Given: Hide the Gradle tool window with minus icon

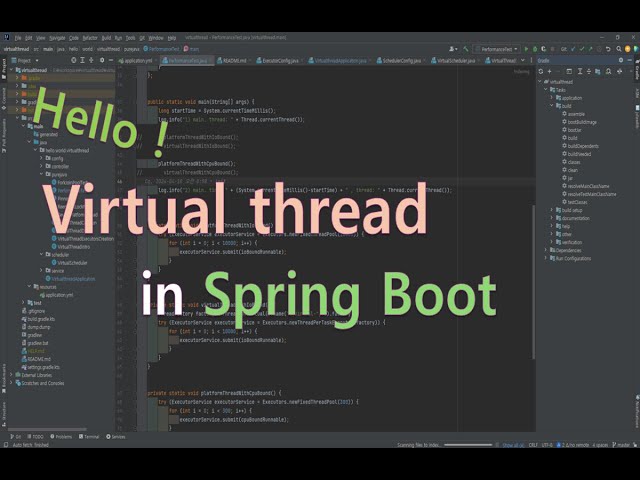Looking at the screenshot, I should coord(630,60).
